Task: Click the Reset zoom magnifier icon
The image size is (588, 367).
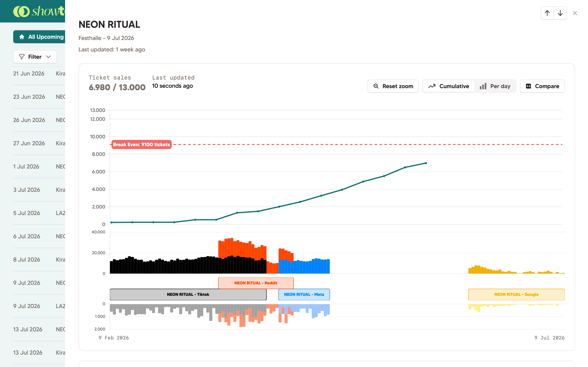Action: (376, 86)
